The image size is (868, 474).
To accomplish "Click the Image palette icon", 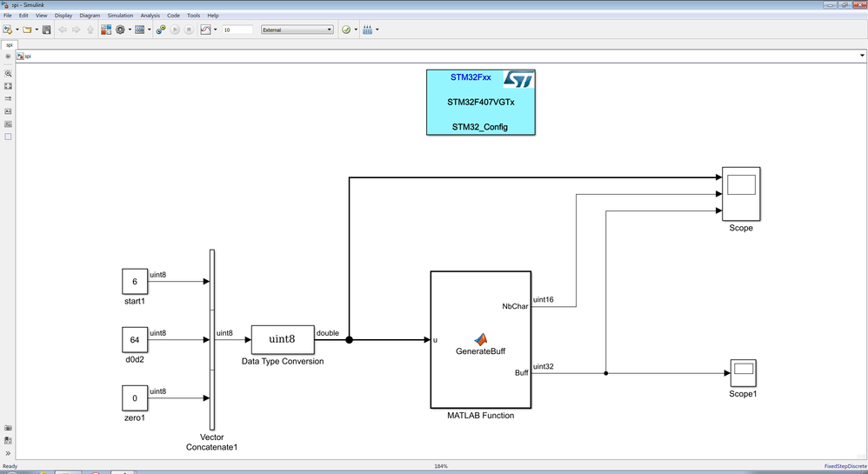I will pyautogui.click(x=8, y=124).
